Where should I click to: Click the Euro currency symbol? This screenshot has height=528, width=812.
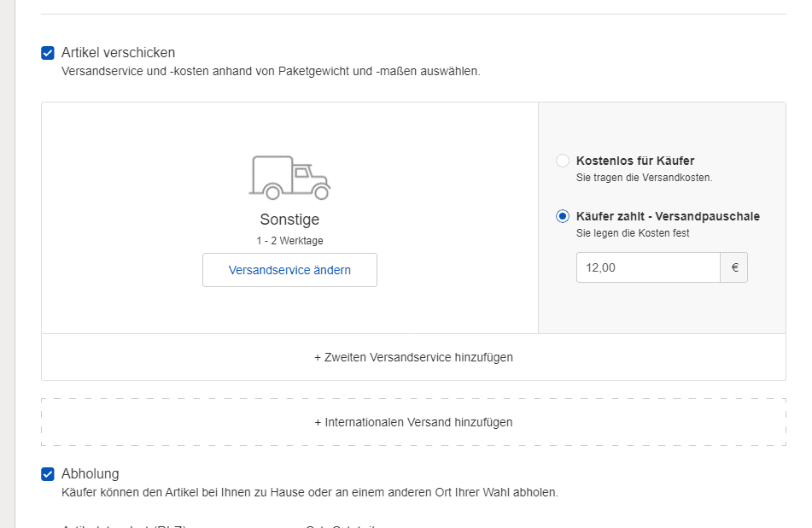tap(734, 267)
